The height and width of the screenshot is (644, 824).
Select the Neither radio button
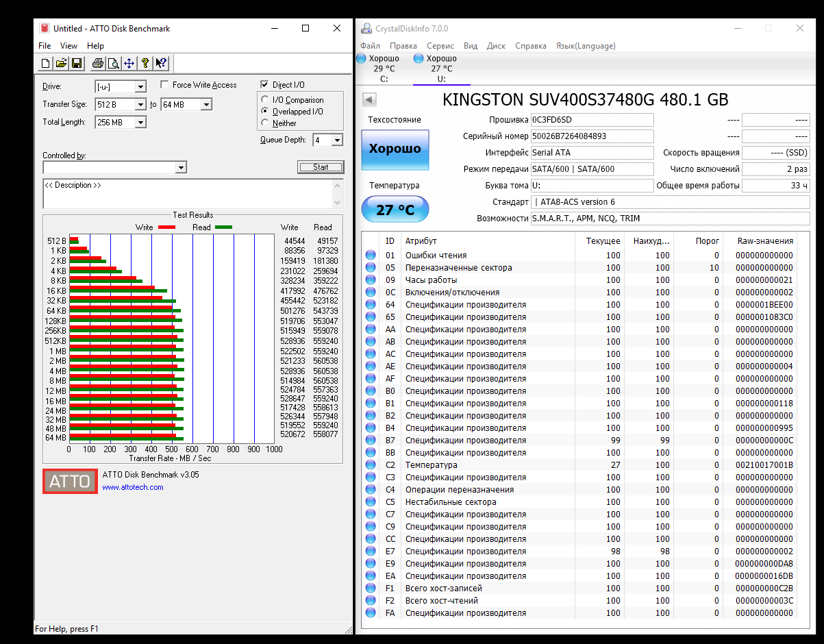click(x=265, y=123)
